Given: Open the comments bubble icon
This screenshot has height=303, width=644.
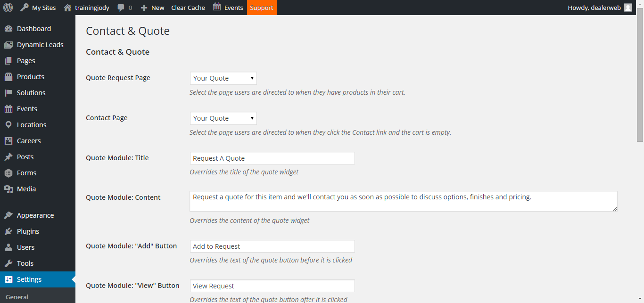Looking at the screenshot, I should coord(121,8).
